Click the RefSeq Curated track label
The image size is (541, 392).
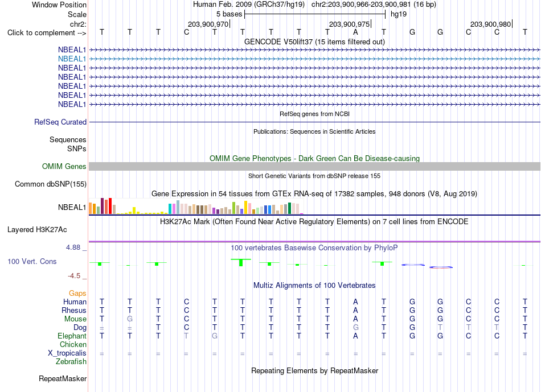[60, 122]
